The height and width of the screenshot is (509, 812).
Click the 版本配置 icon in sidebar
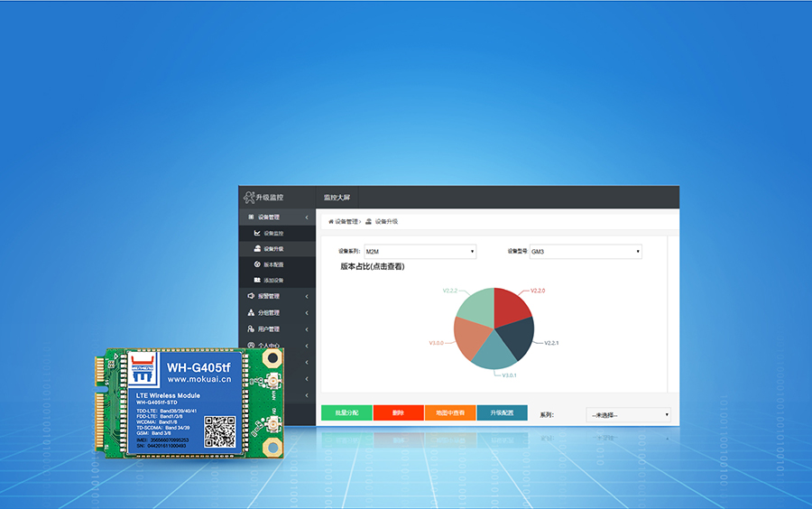tap(257, 264)
